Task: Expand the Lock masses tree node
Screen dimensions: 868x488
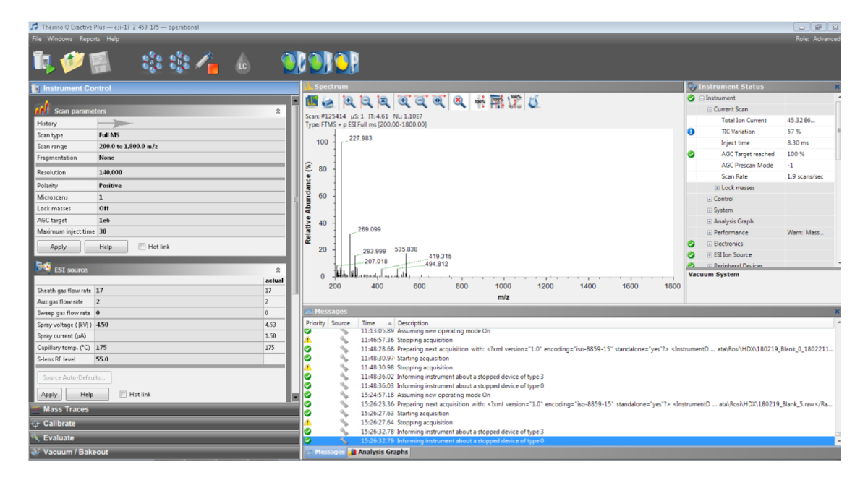Action: point(718,188)
